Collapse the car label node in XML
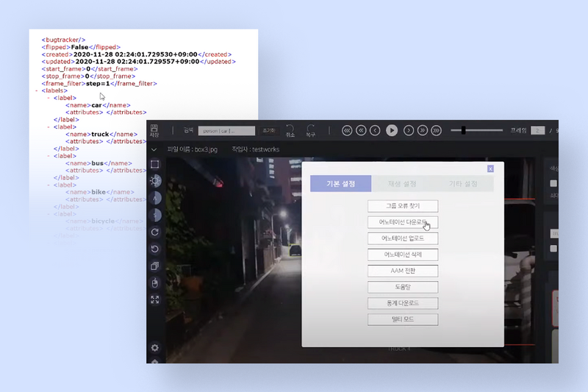The image size is (588, 392). [49, 98]
